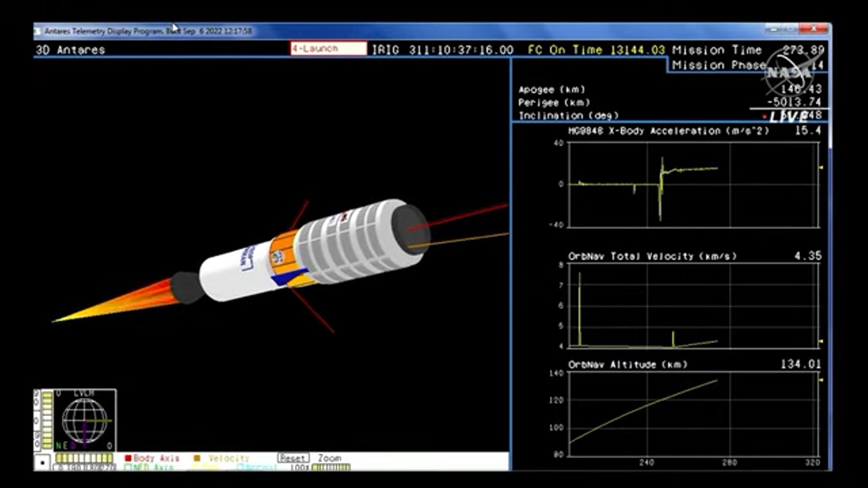Toggle the cyan checkbox in the bottom bar
The image size is (868, 488).
point(240,467)
